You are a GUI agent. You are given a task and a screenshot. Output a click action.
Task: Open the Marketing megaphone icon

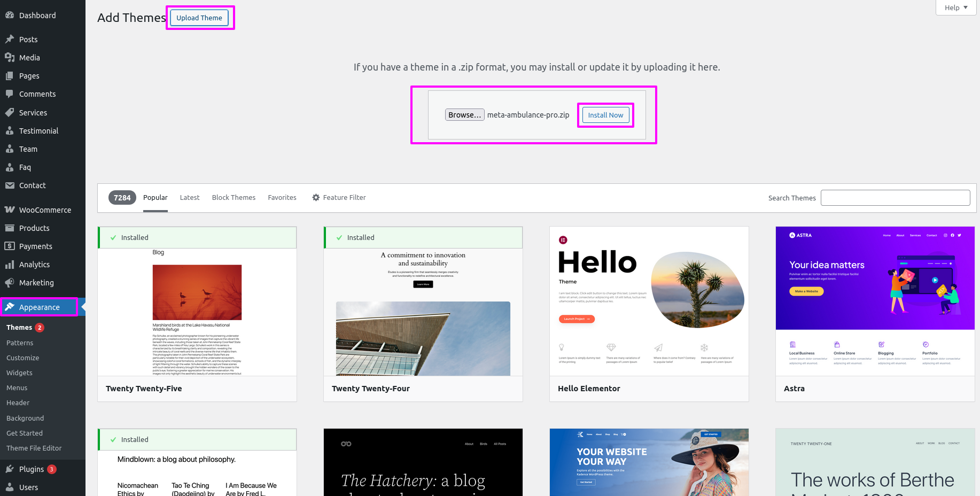(10, 283)
